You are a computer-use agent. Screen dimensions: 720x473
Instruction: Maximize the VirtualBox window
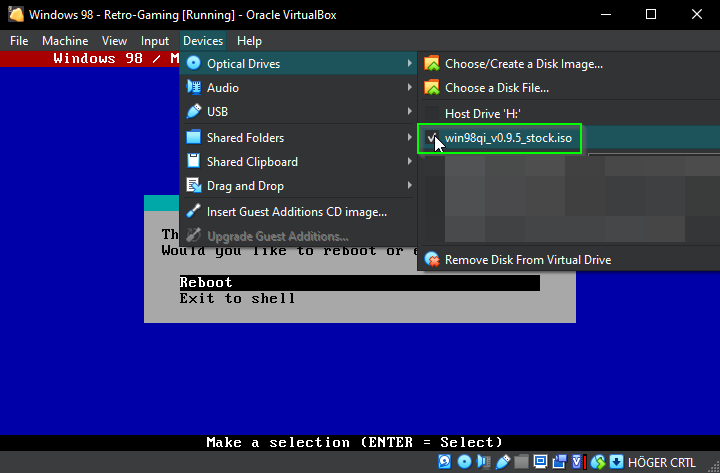(651, 14)
